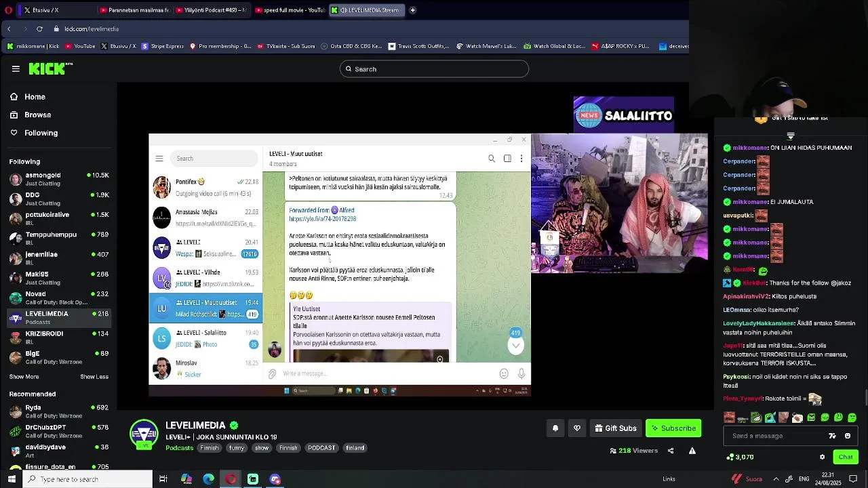
Task: Click Windows taskbar search box
Action: 88,479
